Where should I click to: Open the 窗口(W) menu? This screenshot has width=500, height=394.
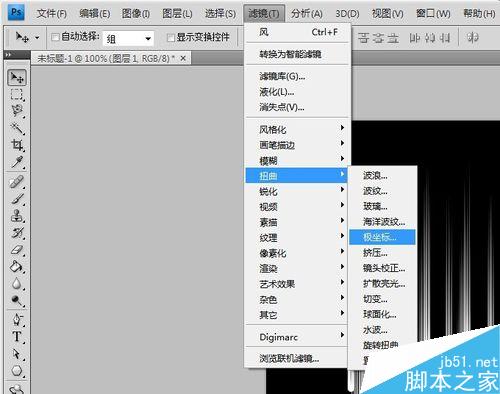coord(433,13)
